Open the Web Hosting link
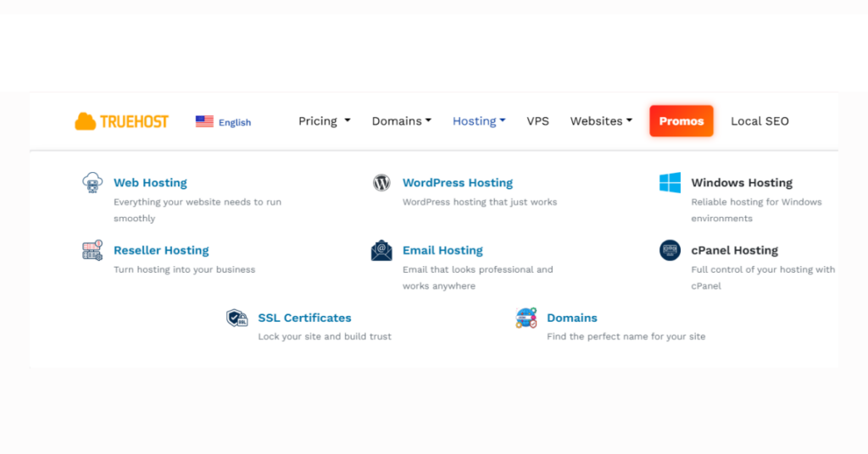868x454 pixels. click(x=150, y=182)
